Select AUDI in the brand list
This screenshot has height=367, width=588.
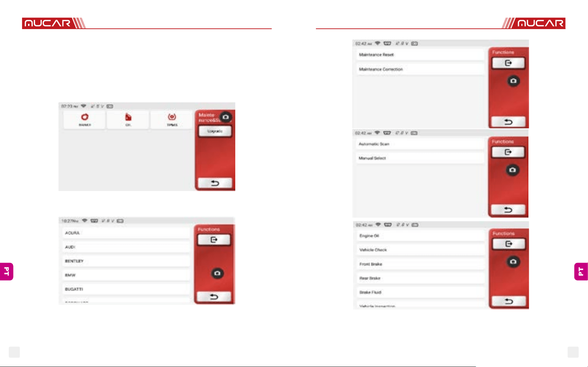coord(126,247)
